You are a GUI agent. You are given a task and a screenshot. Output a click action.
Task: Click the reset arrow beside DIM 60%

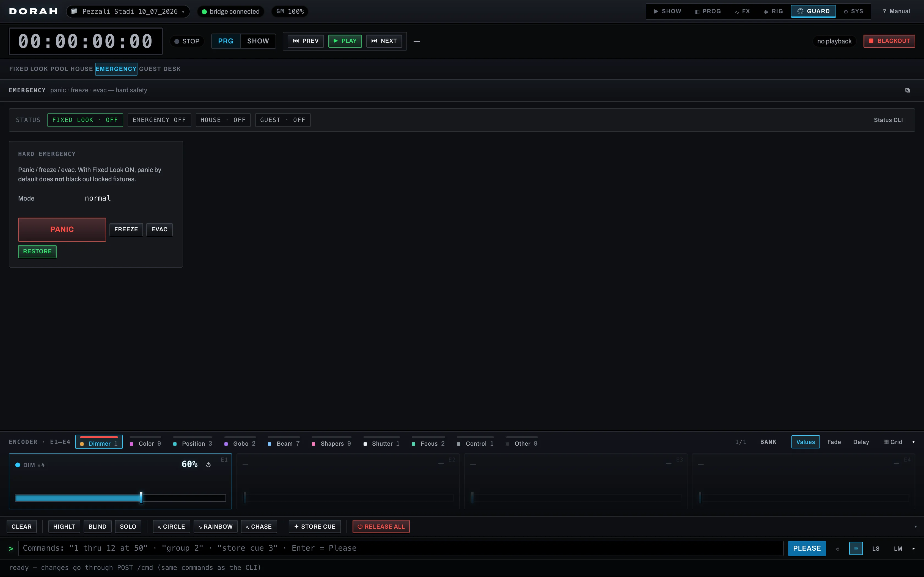pos(208,464)
